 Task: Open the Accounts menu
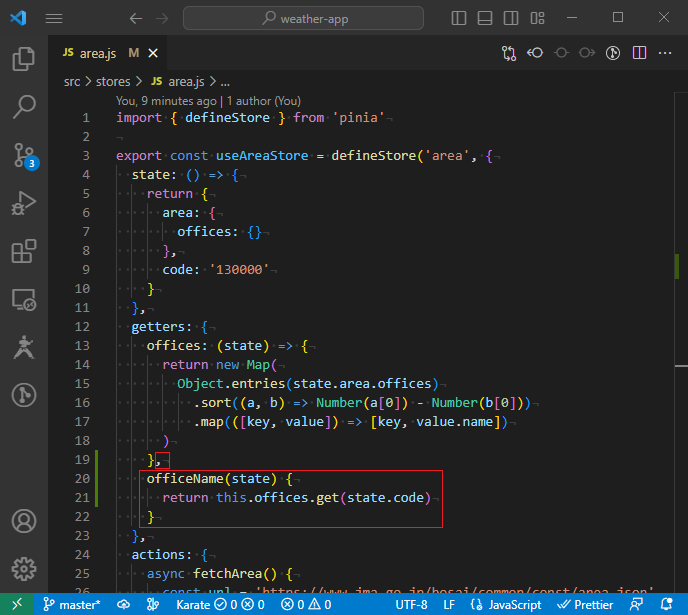[x=24, y=521]
